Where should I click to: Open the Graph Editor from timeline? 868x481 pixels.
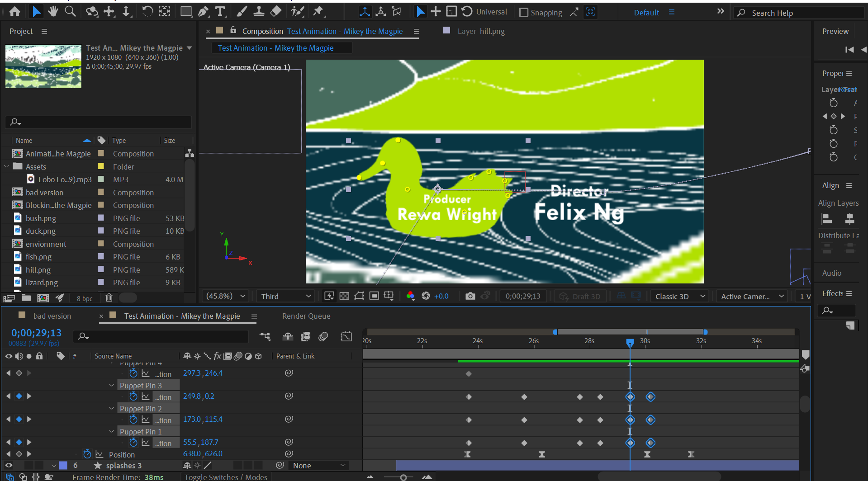pyautogui.click(x=346, y=337)
